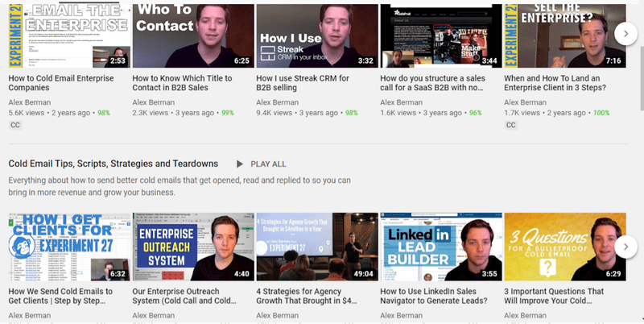Click title 4 Strategies for Agency Growth
The image size is (644, 324).
pyautogui.click(x=307, y=296)
